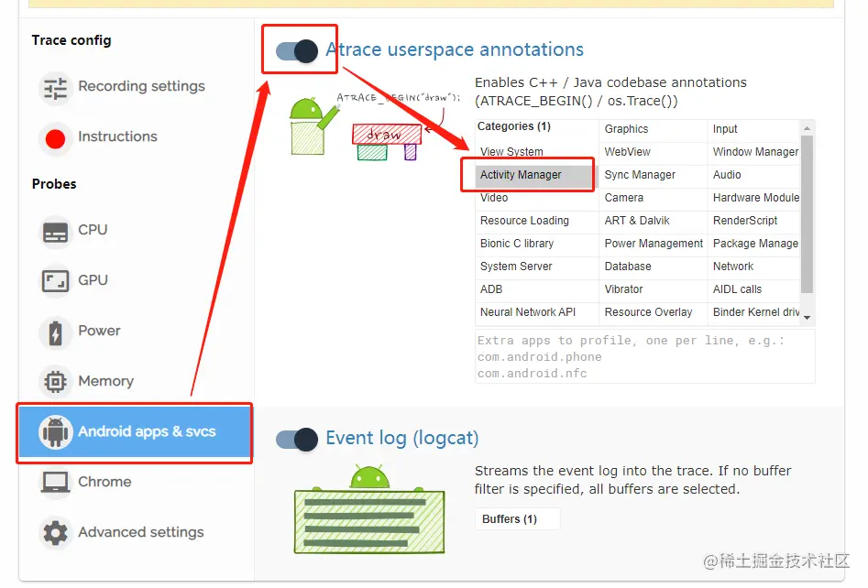
Task: Click the extra apps to profile text box
Action: pos(645,357)
